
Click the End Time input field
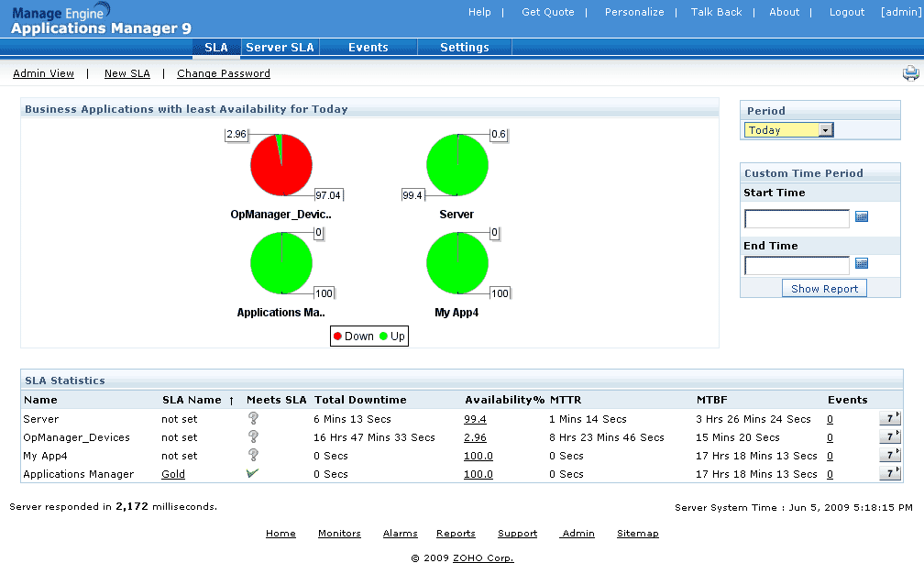tap(797, 265)
